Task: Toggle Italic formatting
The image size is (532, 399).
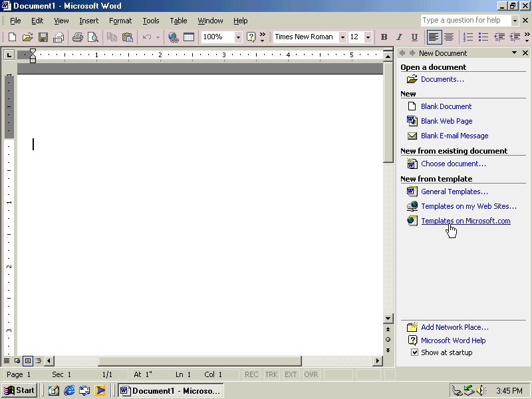Action: coord(400,37)
